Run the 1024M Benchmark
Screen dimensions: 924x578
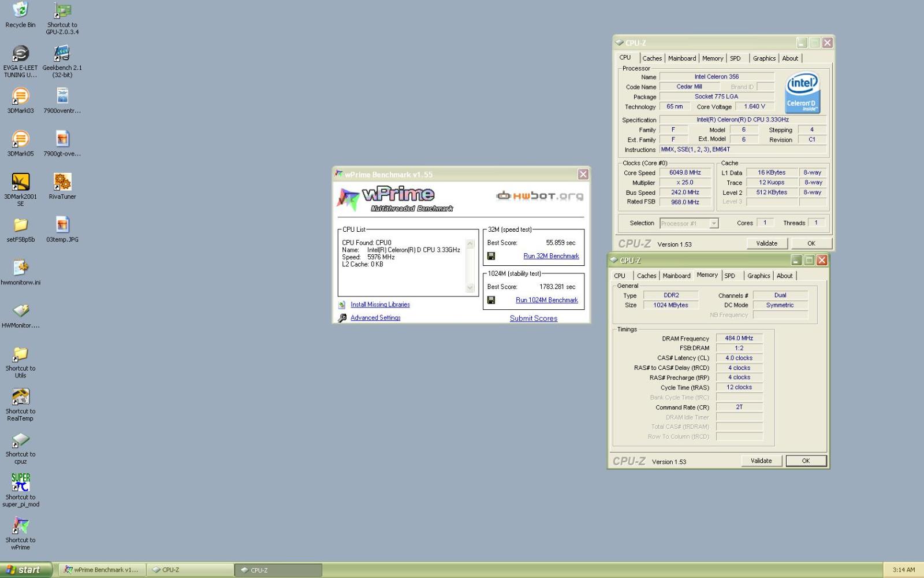coord(546,300)
